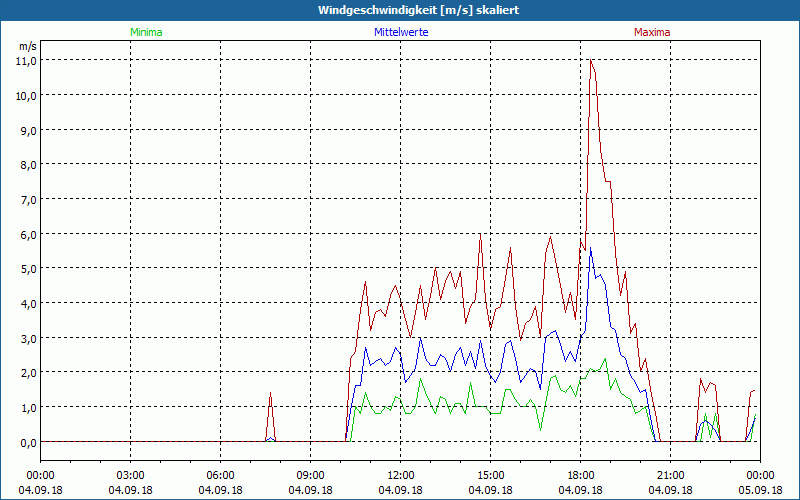Click the 6,0 y-axis value
800x500 pixels.
point(29,234)
